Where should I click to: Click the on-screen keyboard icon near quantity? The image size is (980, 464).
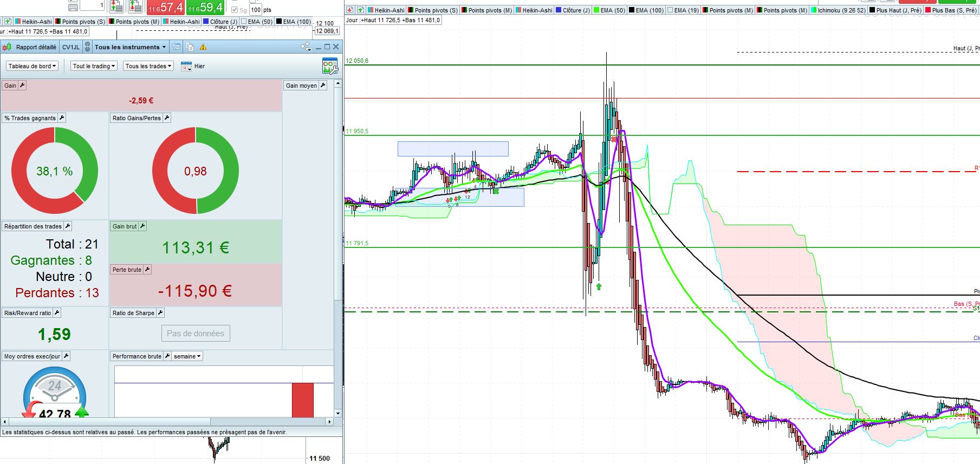pos(73,7)
